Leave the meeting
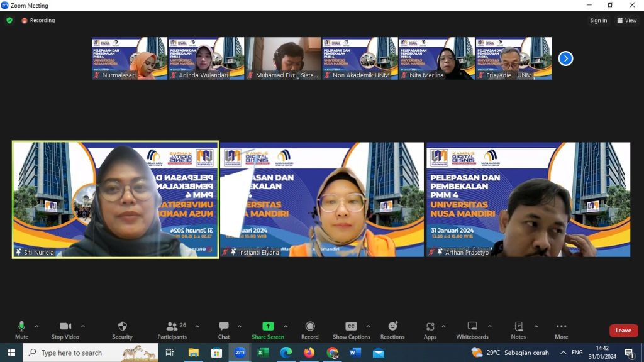Image resolution: width=644 pixels, height=362 pixels. [623, 331]
